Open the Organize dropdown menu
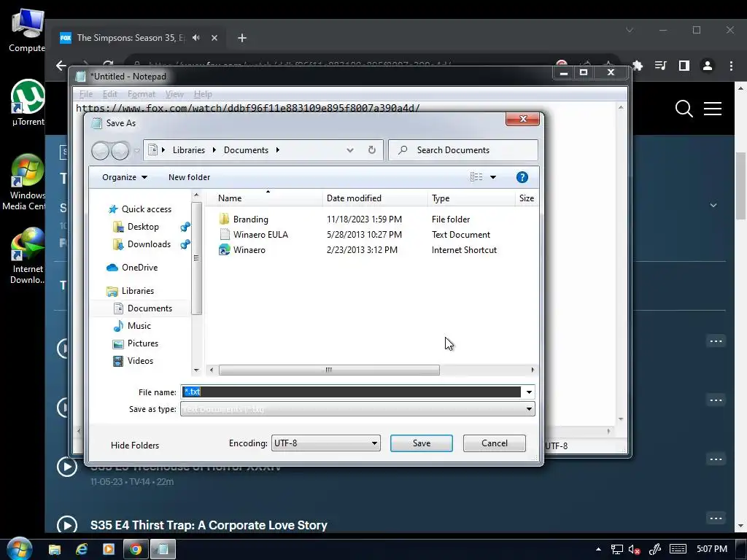Screen dimensions: 747x560 click(x=124, y=177)
